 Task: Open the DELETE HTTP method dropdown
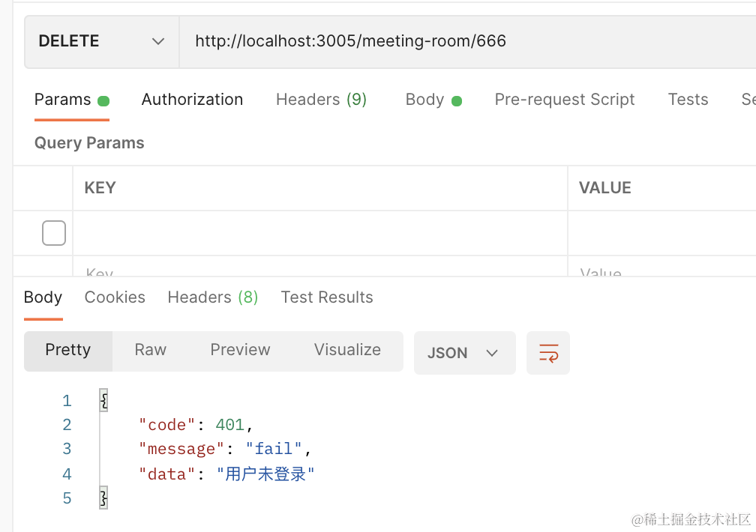(101, 41)
